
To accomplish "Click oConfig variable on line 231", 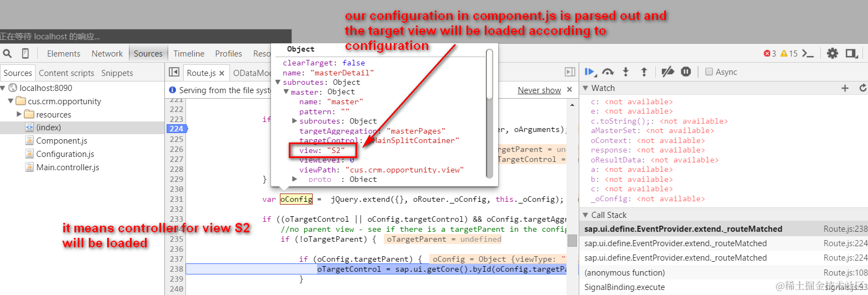I will point(297,199).
